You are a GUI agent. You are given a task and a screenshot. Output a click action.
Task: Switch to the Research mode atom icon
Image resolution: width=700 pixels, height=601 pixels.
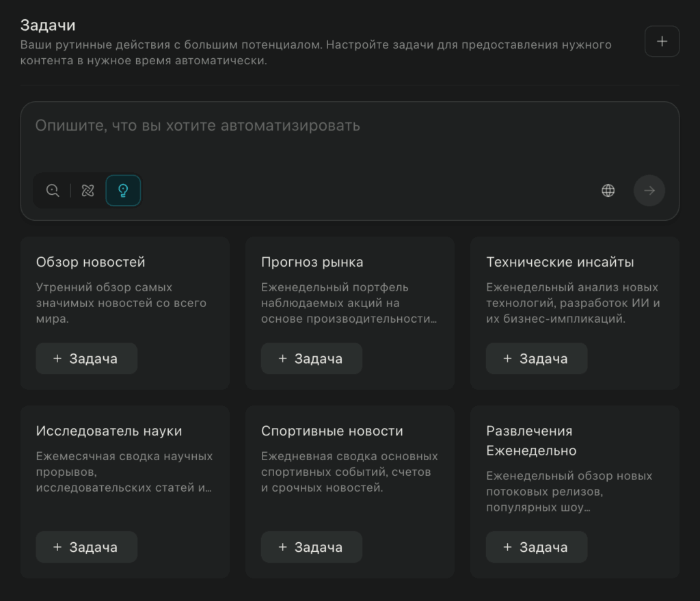(87, 191)
